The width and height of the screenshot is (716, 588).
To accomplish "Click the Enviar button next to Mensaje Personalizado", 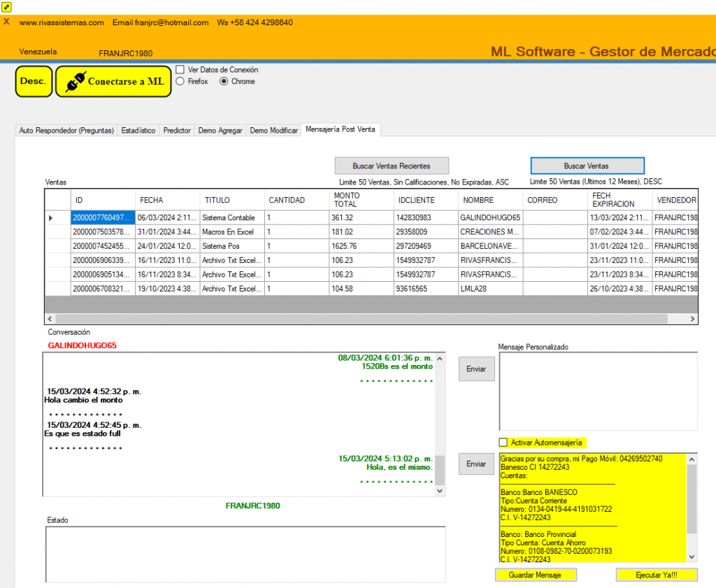I will point(476,368).
